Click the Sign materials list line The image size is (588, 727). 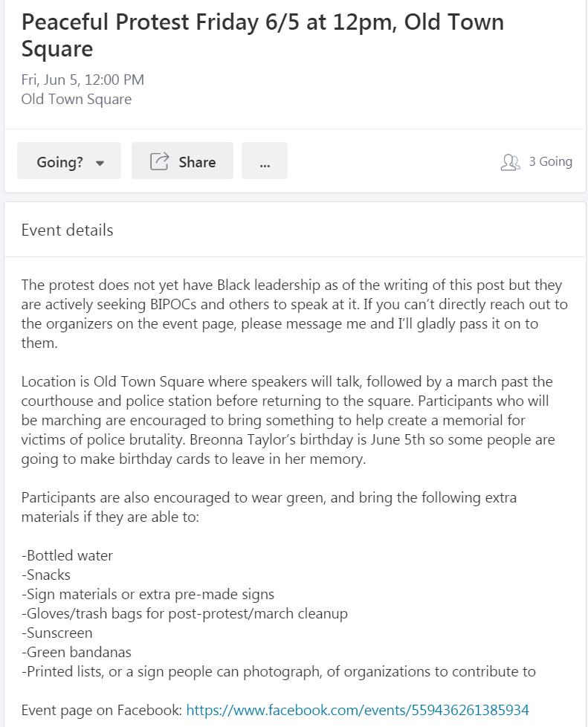coord(148,594)
